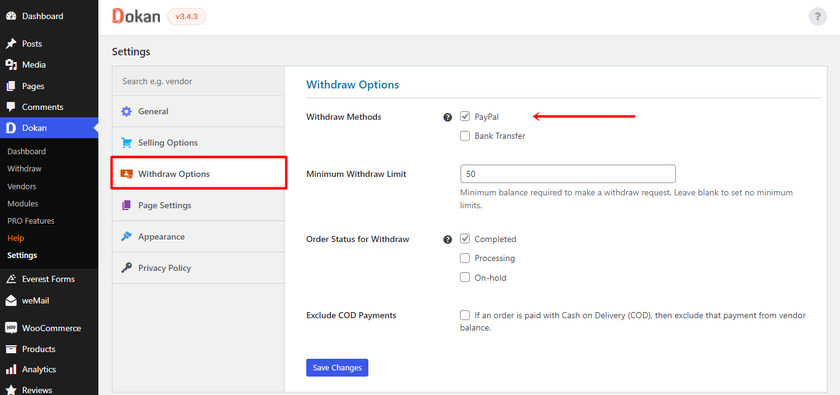Click the Withdraw Methods label
This screenshot has height=395, width=840.
343,117
